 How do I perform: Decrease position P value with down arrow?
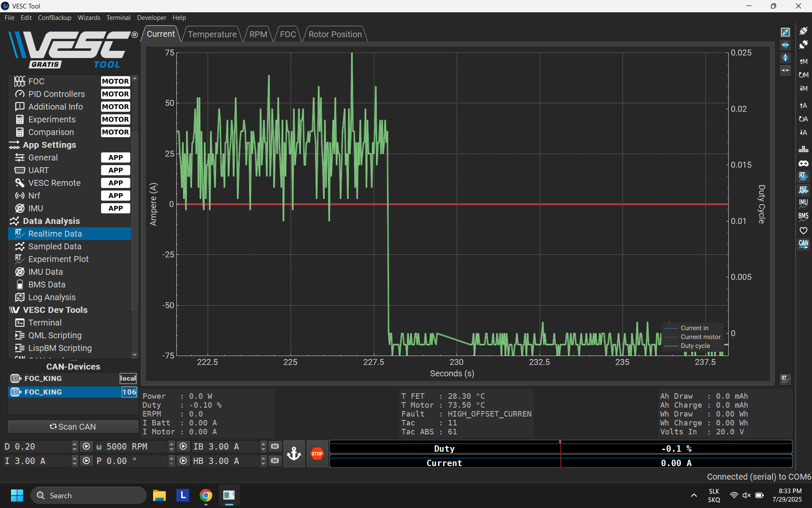[171, 464]
